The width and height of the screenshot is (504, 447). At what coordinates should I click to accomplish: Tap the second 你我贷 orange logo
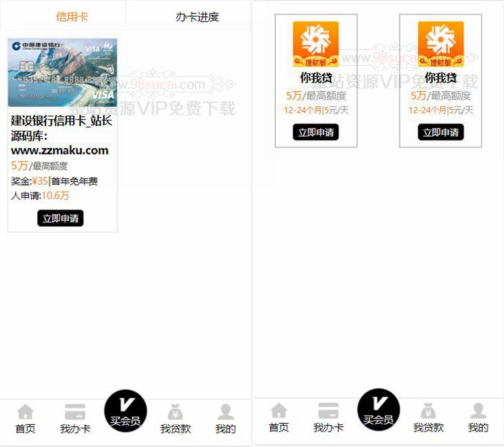pos(440,44)
